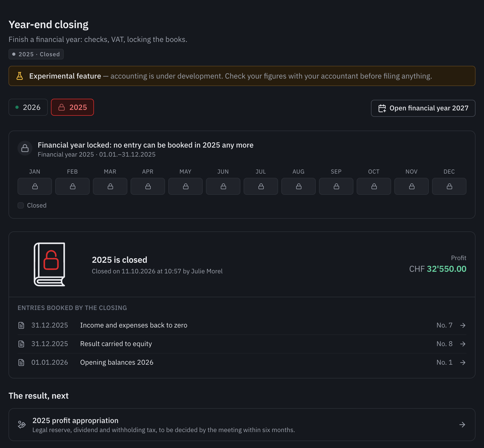Click the round lock icon beside Financial year locked

click(x=25, y=148)
